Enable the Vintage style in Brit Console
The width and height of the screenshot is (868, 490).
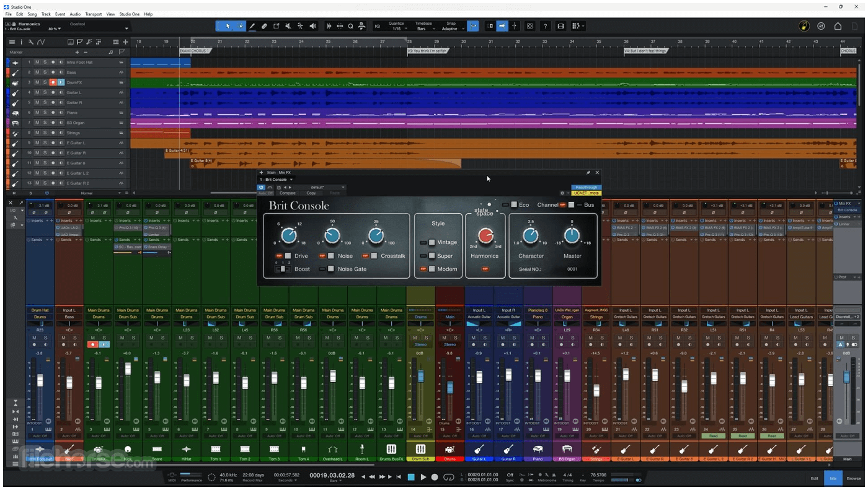pyautogui.click(x=432, y=242)
